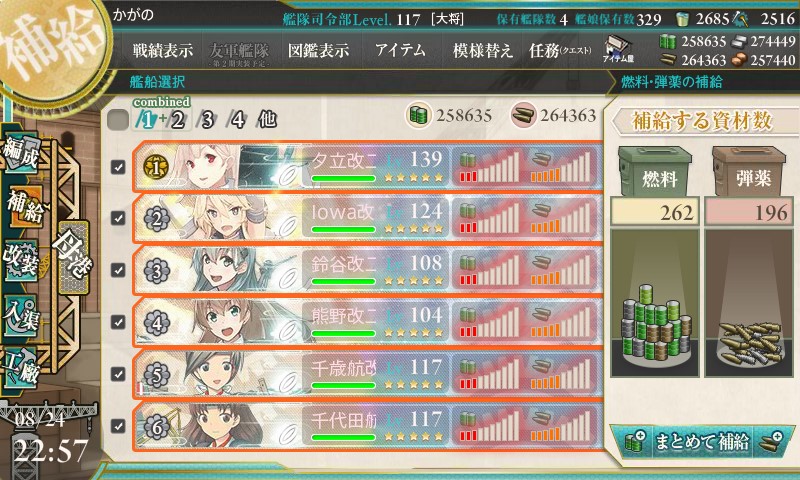
Task: Click the 燃料 fuel supply box
Action: pyautogui.click(x=655, y=172)
